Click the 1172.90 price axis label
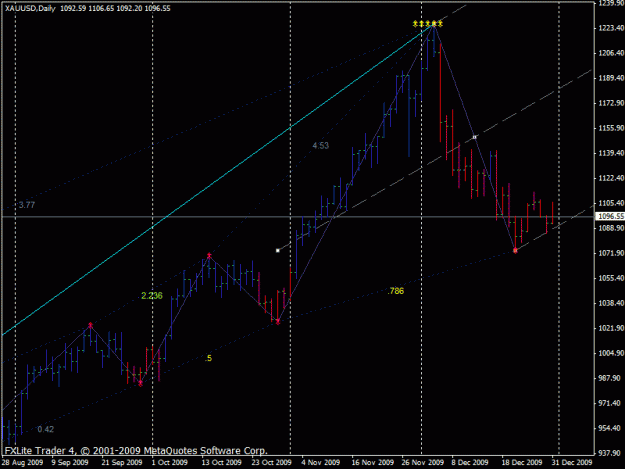Screen dimensions: 625x469 611,103
